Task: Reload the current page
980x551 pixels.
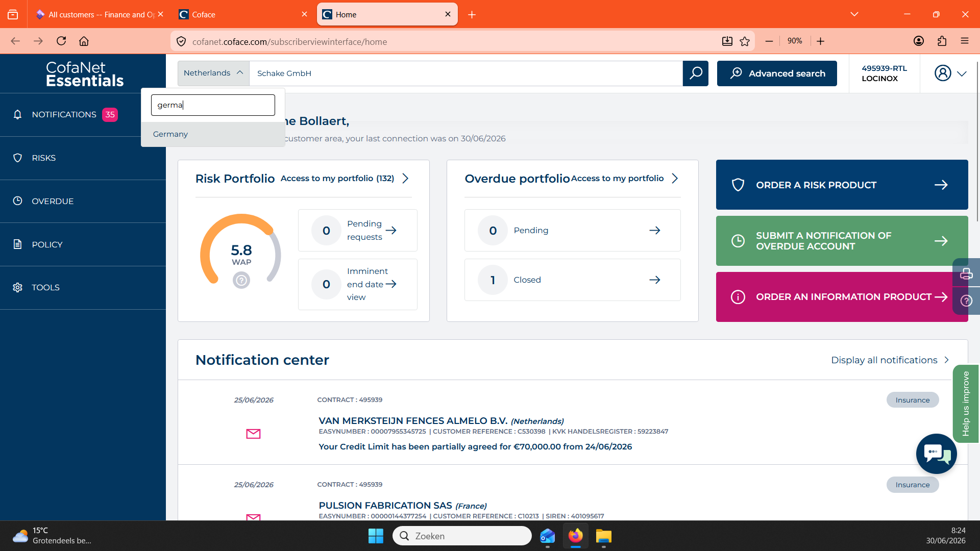Action: 61,41
